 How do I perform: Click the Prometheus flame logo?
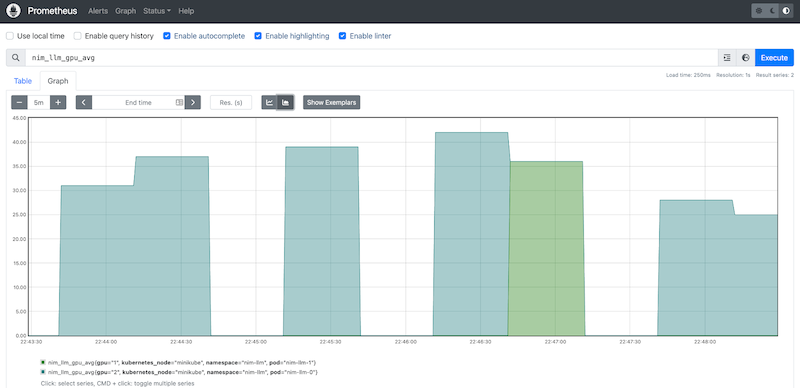coord(14,11)
